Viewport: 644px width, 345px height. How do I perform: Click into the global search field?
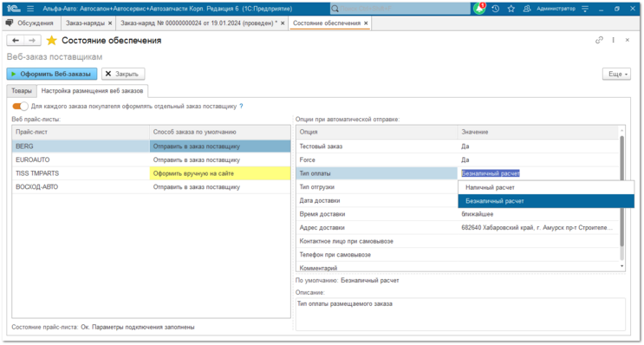tap(400, 9)
